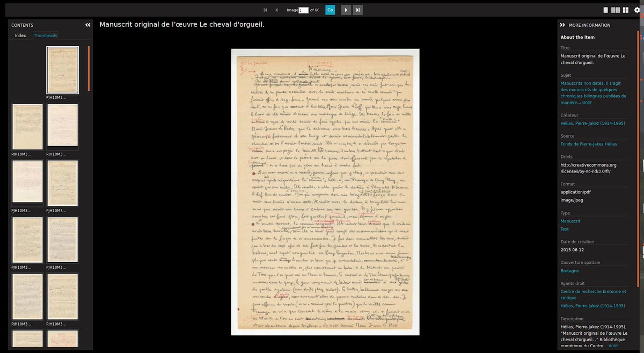Image resolution: width=644 pixels, height=353 pixels.
Task: Focus the image number input field
Action: [303, 10]
